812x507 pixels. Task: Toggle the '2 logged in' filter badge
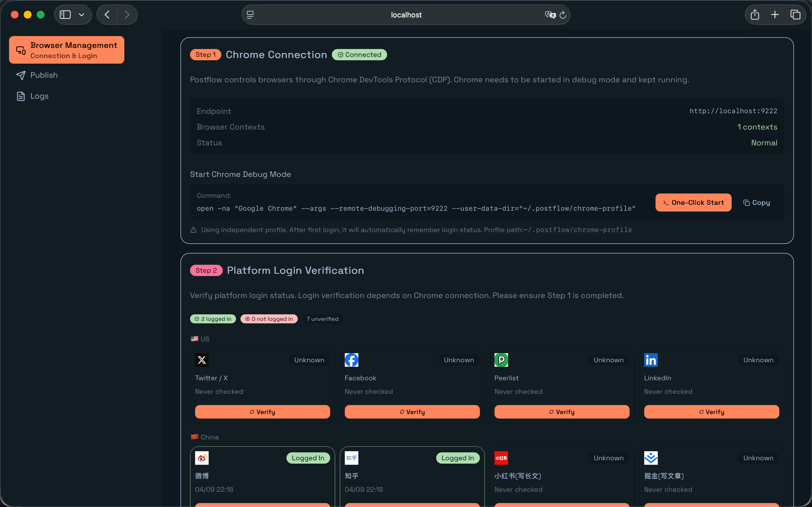[x=213, y=319]
